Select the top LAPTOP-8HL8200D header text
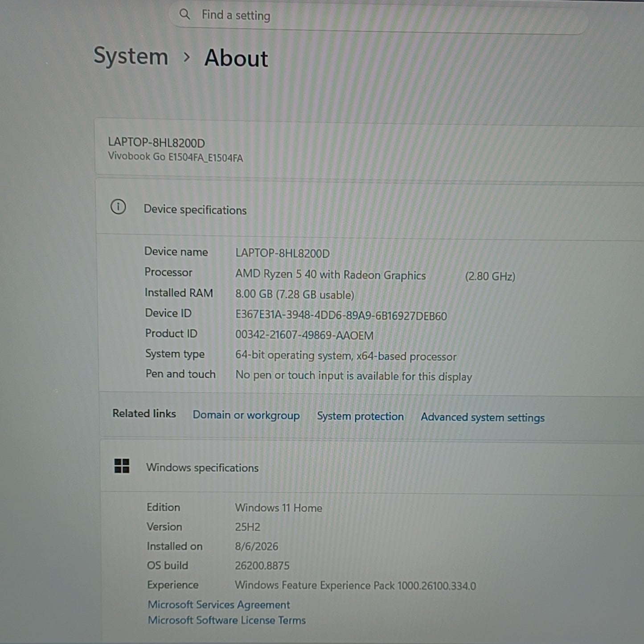This screenshot has width=644, height=644. 156,143
